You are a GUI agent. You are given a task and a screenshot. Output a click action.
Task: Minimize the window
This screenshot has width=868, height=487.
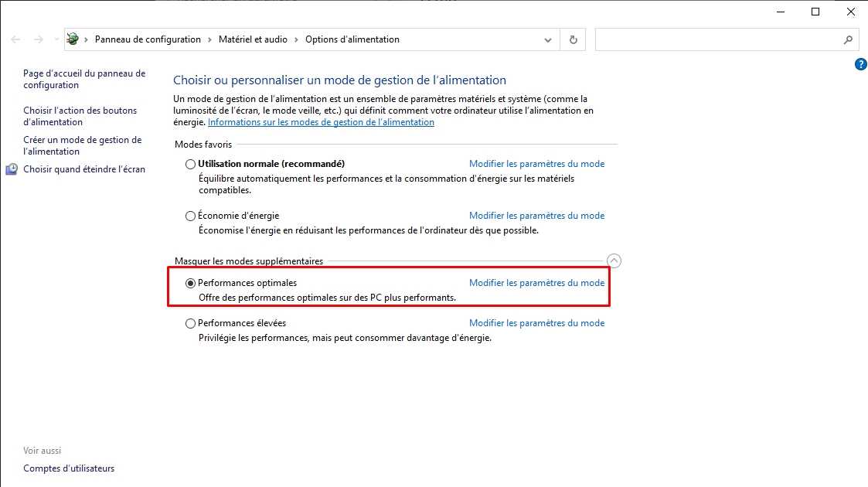pos(781,12)
